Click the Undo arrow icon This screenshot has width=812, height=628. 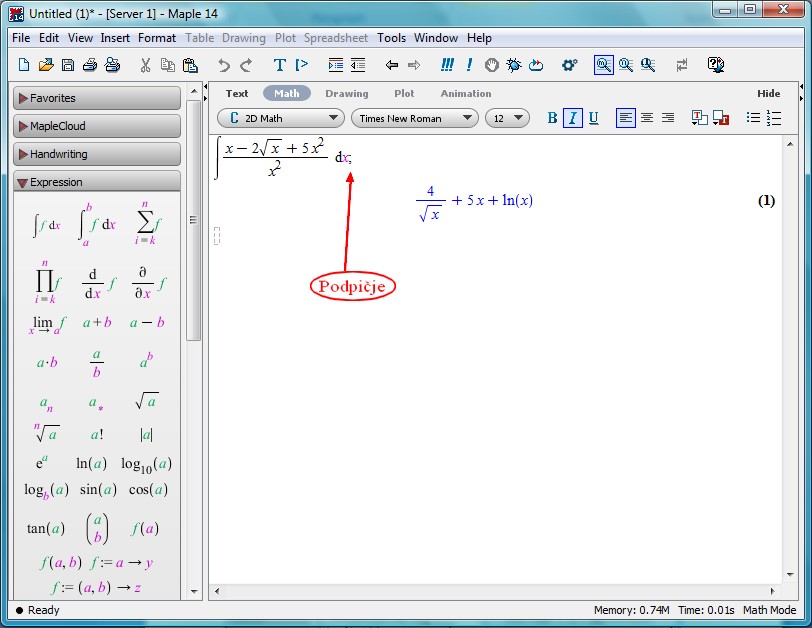point(223,65)
